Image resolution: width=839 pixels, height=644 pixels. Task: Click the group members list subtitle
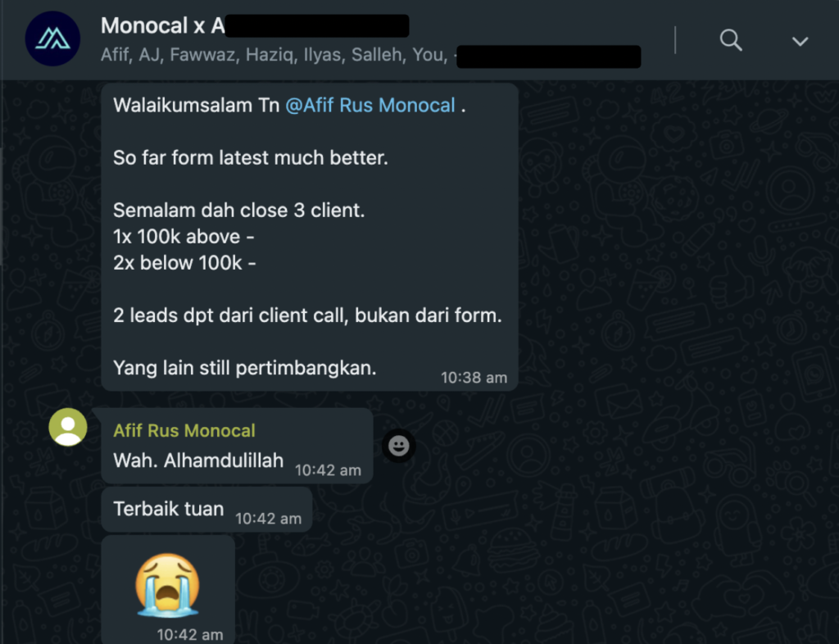click(370, 55)
